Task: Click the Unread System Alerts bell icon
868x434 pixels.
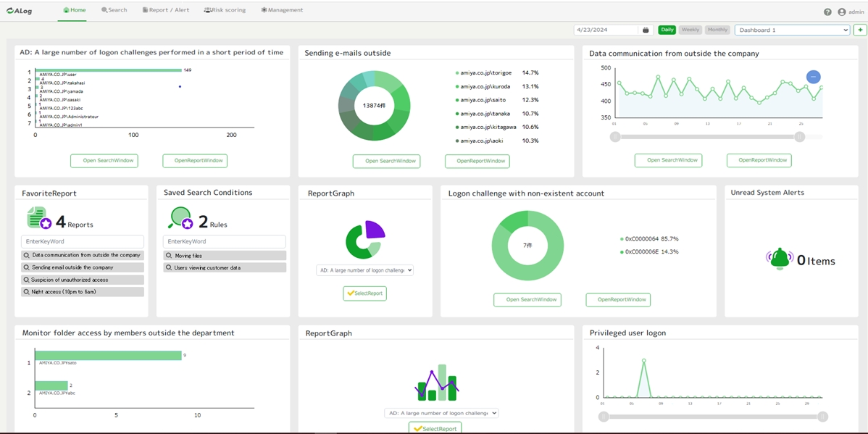Action: (x=780, y=259)
